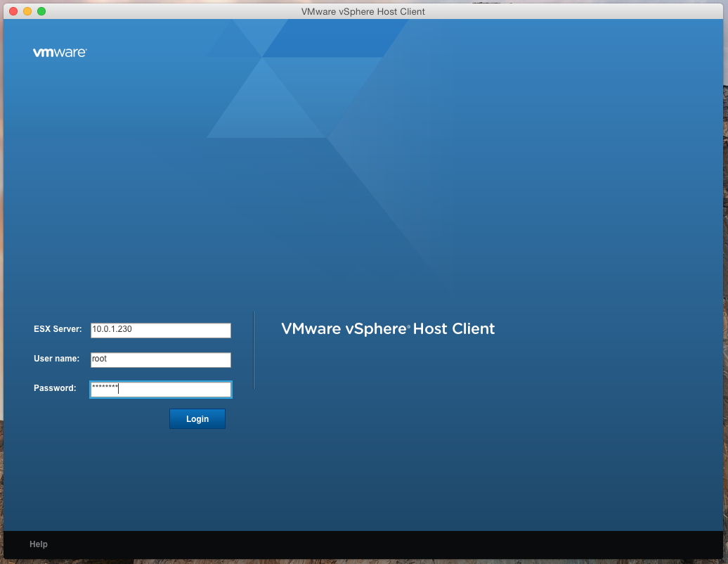Click the User name input field
The height and width of the screenshot is (564, 728).
[x=161, y=360]
